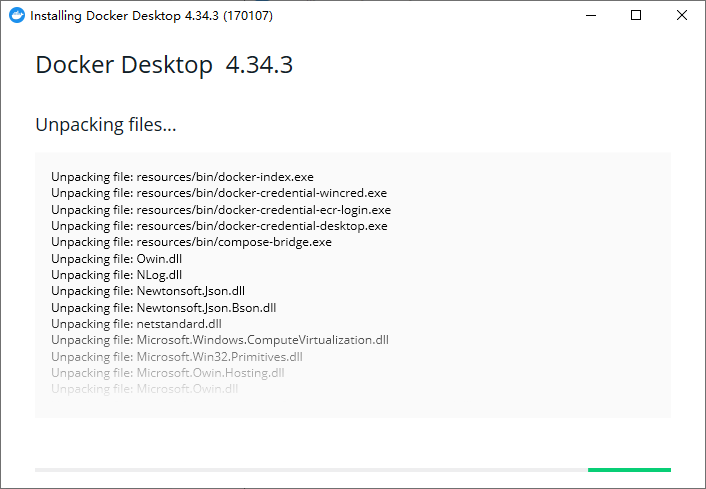Select the docker-credential-ecr-login.exe log line
706x489 pixels.
pyautogui.click(x=221, y=210)
